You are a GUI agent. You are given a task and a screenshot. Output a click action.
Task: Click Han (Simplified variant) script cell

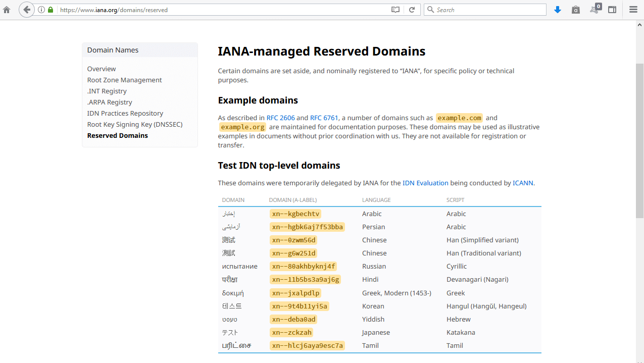click(482, 240)
